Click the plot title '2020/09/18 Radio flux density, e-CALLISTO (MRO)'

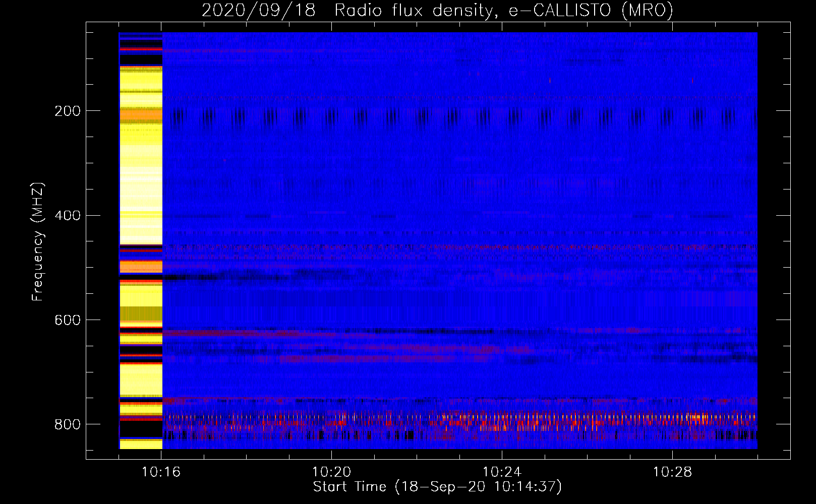[437, 10]
